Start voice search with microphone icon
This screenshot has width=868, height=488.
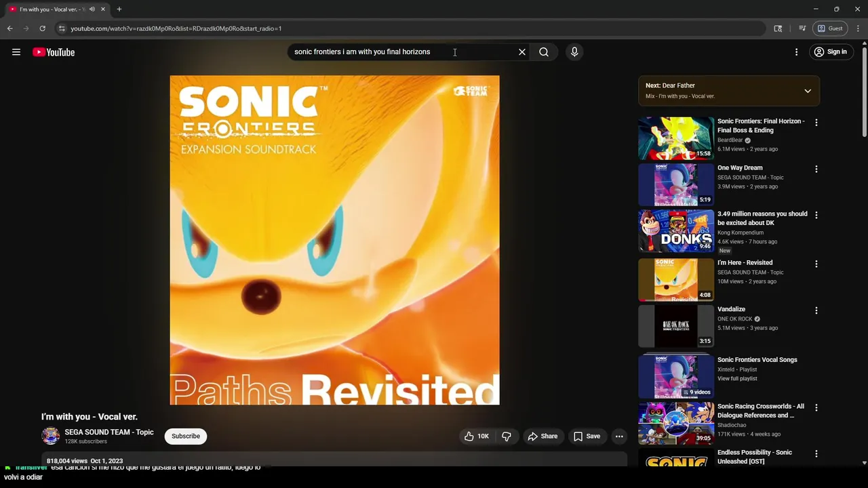tap(574, 52)
